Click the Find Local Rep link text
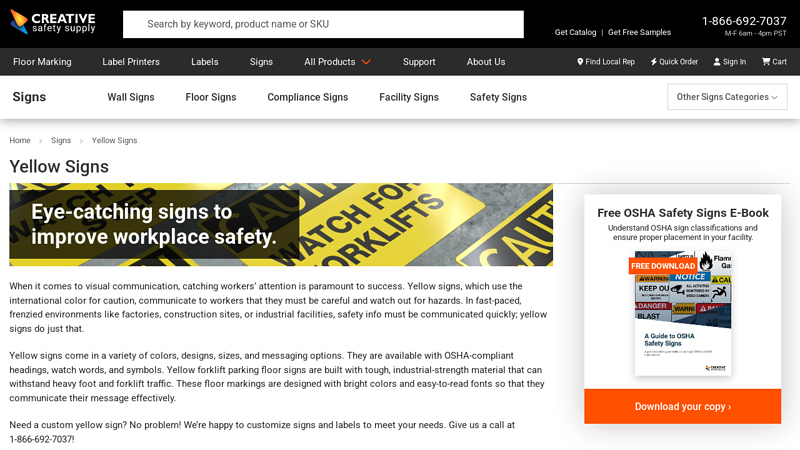Image resolution: width=800 pixels, height=450 pixels. pyautogui.click(x=610, y=62)
